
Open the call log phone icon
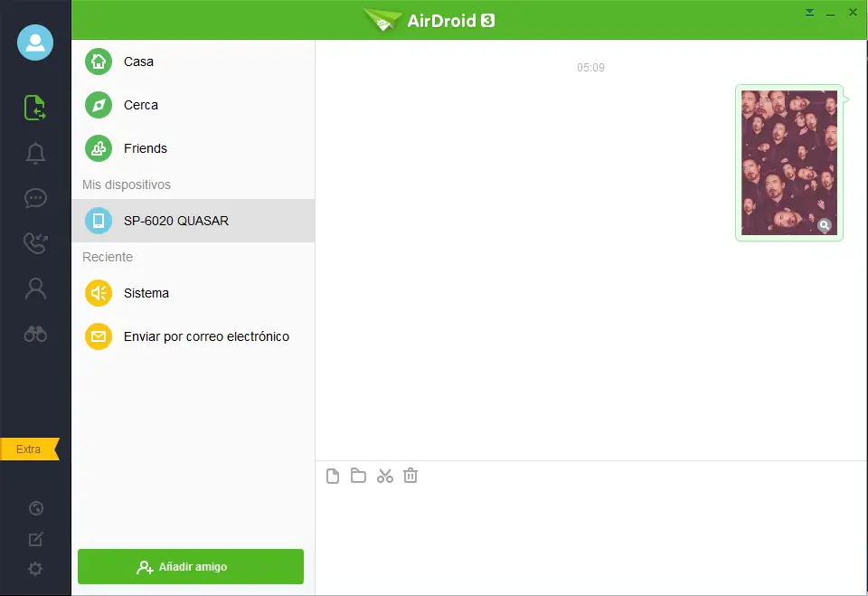(35, 243)
